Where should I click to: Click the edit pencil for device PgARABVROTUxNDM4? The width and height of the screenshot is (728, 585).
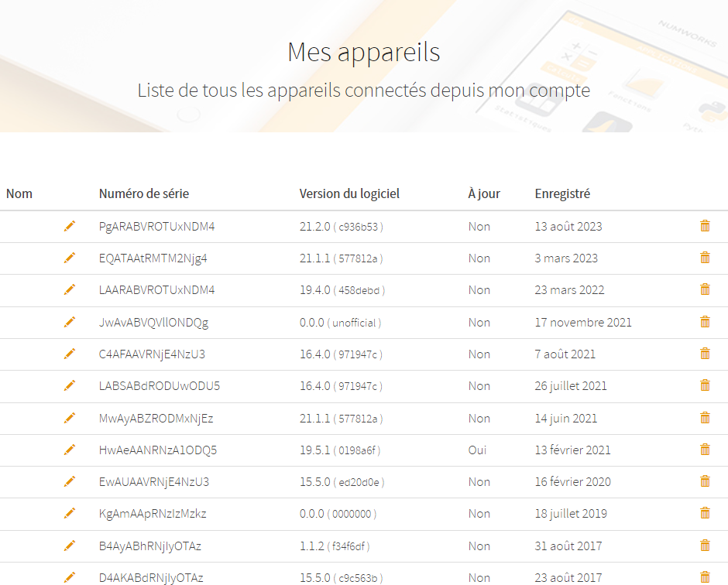coord(70,226)
